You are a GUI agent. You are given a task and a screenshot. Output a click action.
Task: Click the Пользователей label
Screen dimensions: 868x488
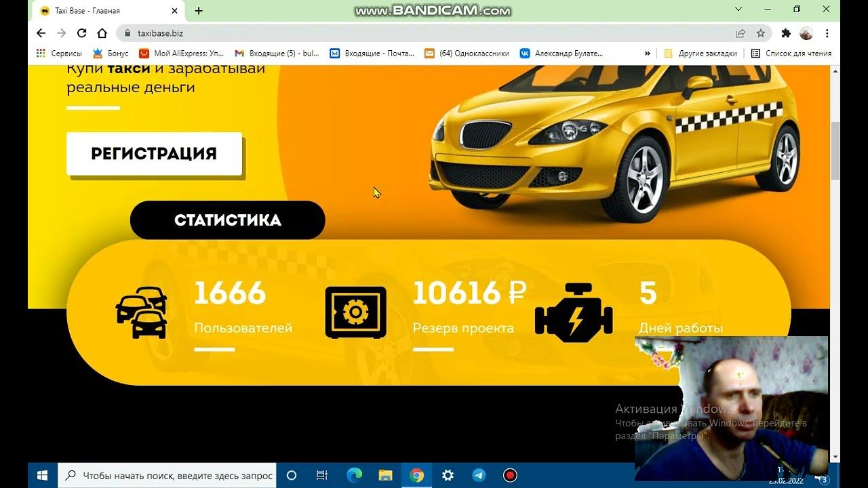pyautogui.click(x=243, y=328)
